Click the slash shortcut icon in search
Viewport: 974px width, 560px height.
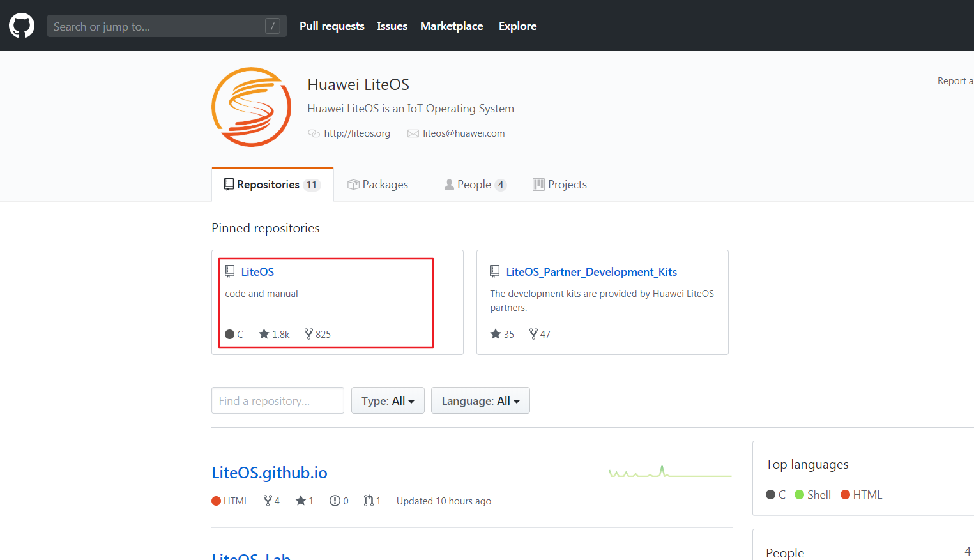point(273,26)
